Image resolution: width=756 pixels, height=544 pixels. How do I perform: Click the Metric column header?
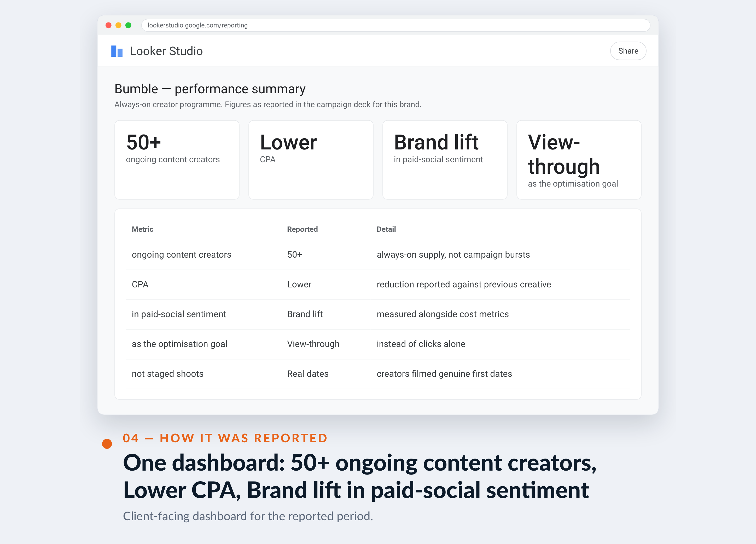click(143, 229)
